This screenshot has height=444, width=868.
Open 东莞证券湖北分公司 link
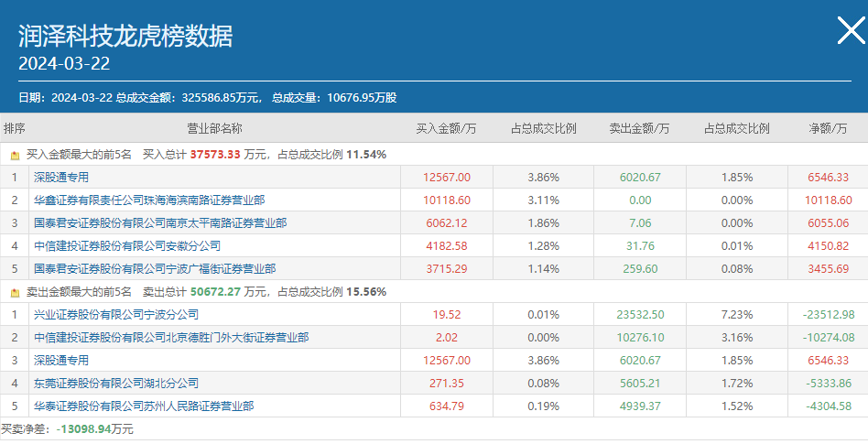pyautogui.click(x=115, y=383)
